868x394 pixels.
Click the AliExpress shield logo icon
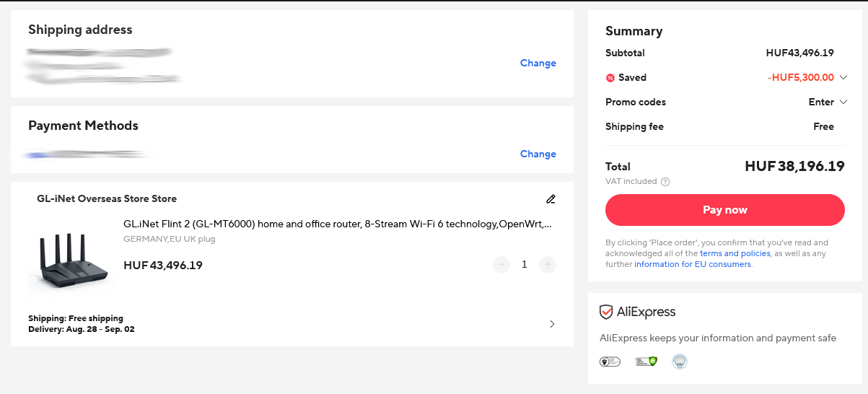click(x=606, y=312)
